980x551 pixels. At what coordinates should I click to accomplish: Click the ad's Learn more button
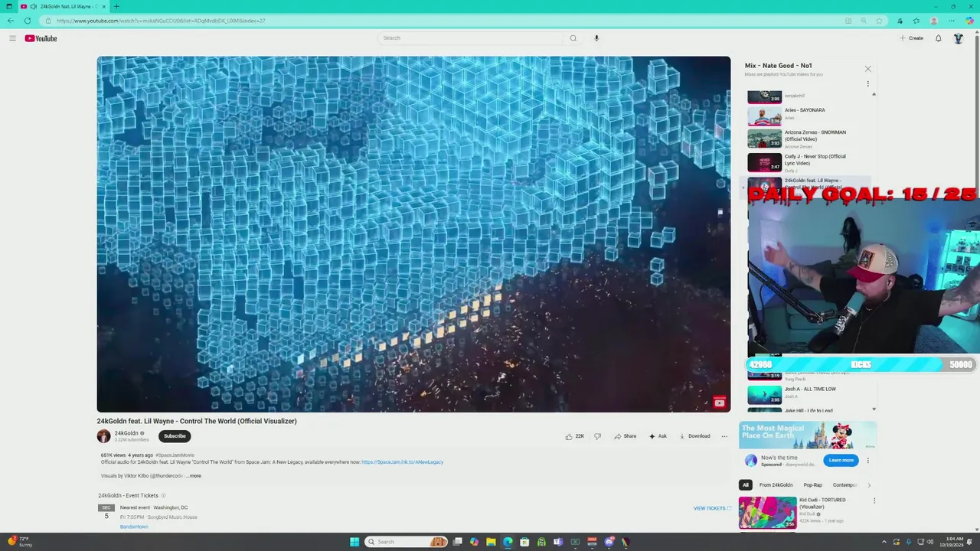(841, 460)
